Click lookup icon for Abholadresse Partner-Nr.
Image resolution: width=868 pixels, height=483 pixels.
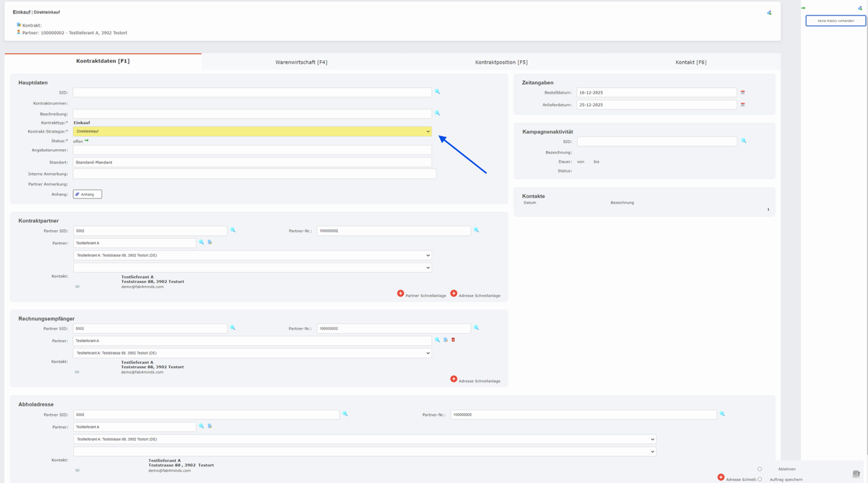coord(722,414)
